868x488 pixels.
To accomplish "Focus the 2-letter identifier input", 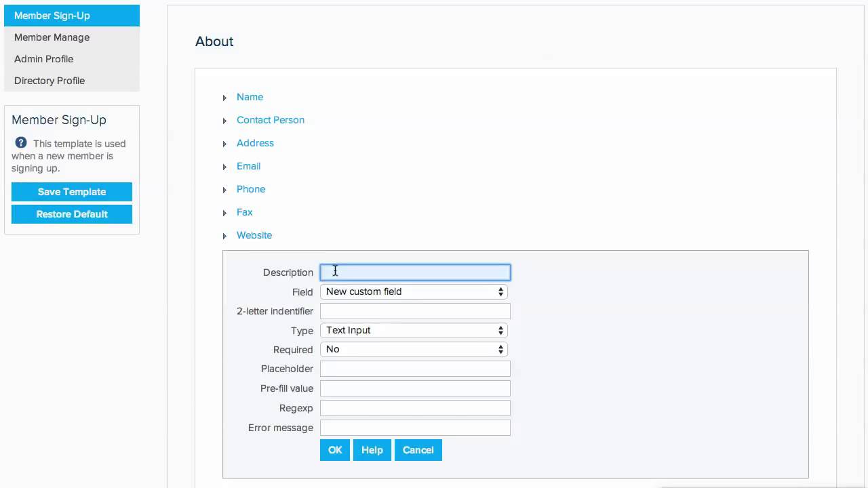I will tap(415, 311).
